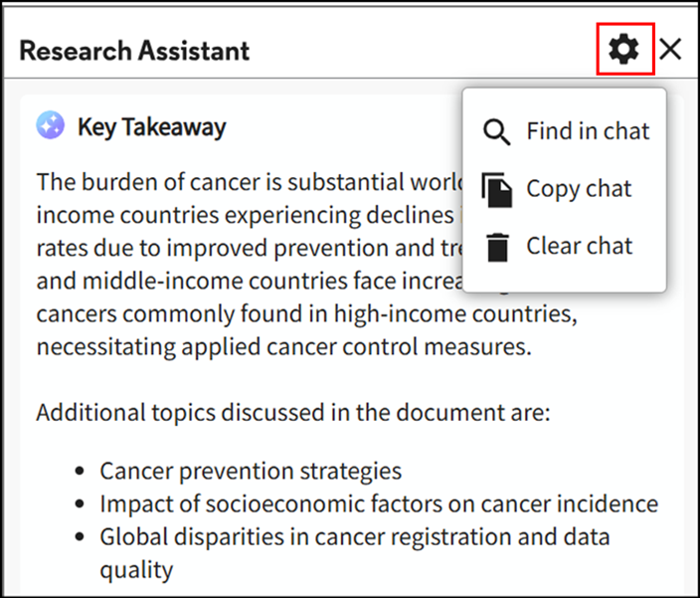Click the sparkle icon beside Key Takeaway
The width and height of the screenshot is (700, 598).
click(51, 125)
